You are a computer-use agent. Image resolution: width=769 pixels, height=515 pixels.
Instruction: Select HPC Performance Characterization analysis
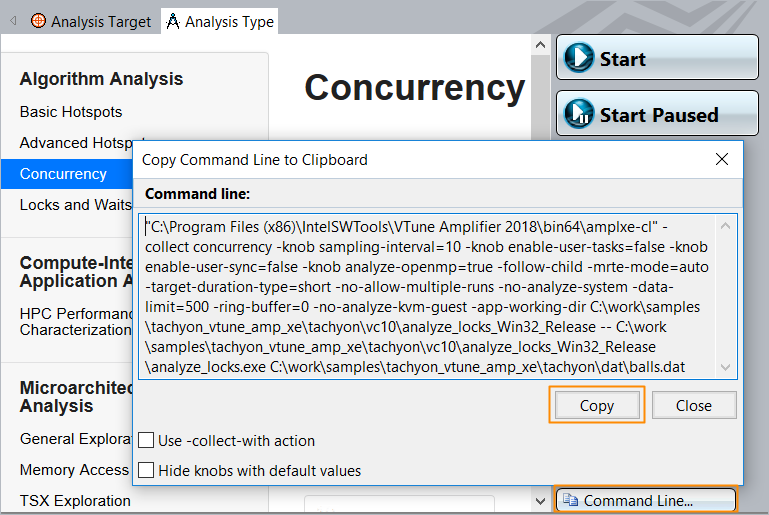(76, 321)
